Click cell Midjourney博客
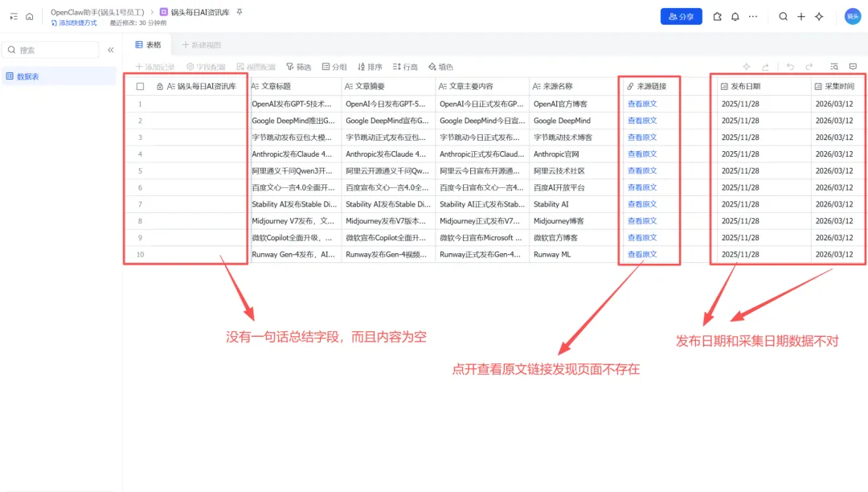Viewport: 868px width, 492px height. 574,221
